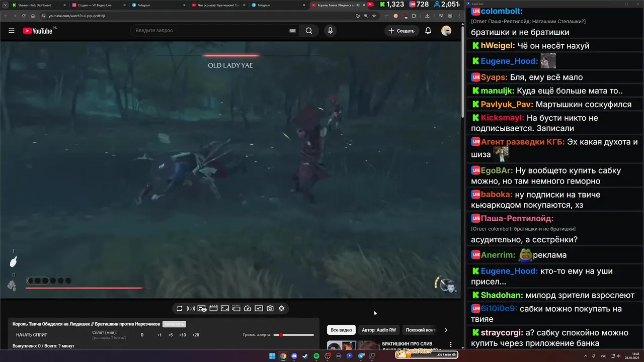644x362 pixels.
Task: Open Windows Start button on taskbar
Action: tap(272, 356)
